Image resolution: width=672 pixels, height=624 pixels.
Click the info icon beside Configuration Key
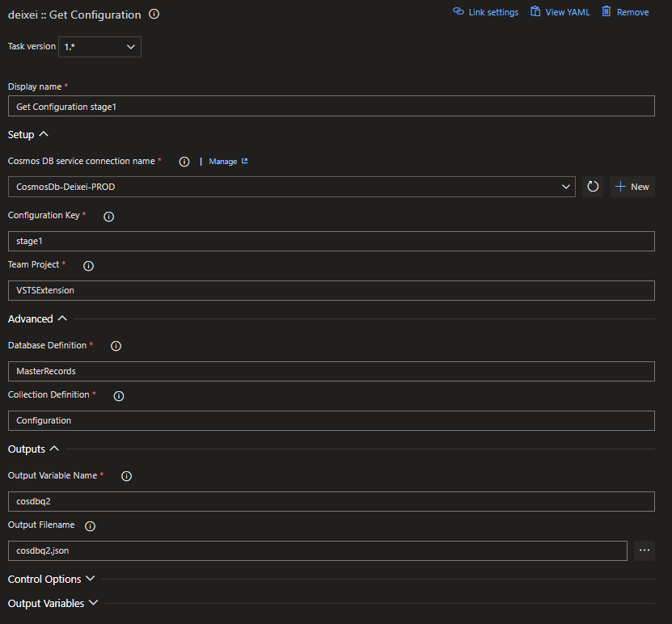pyautogui.click(x=109, y=217)
